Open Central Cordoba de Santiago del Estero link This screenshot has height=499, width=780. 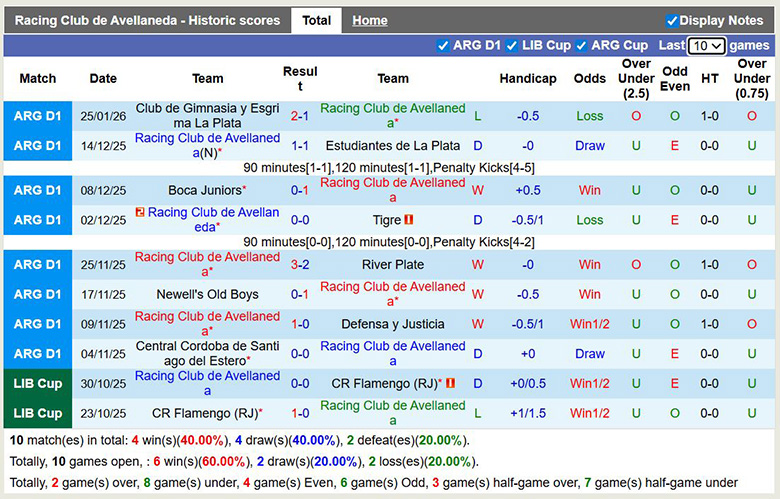click(x=207, y=354)
